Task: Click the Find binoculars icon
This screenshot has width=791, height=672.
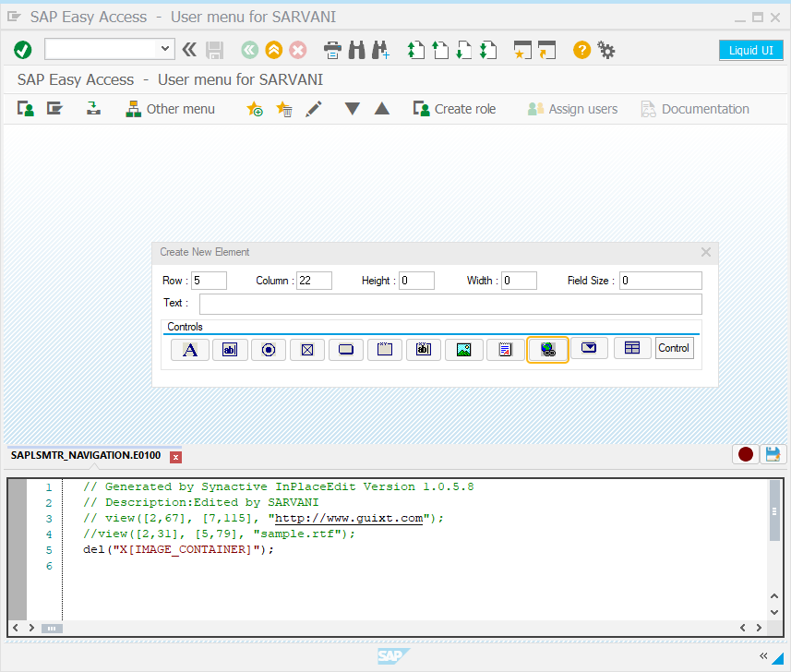Action: point(356,50)
